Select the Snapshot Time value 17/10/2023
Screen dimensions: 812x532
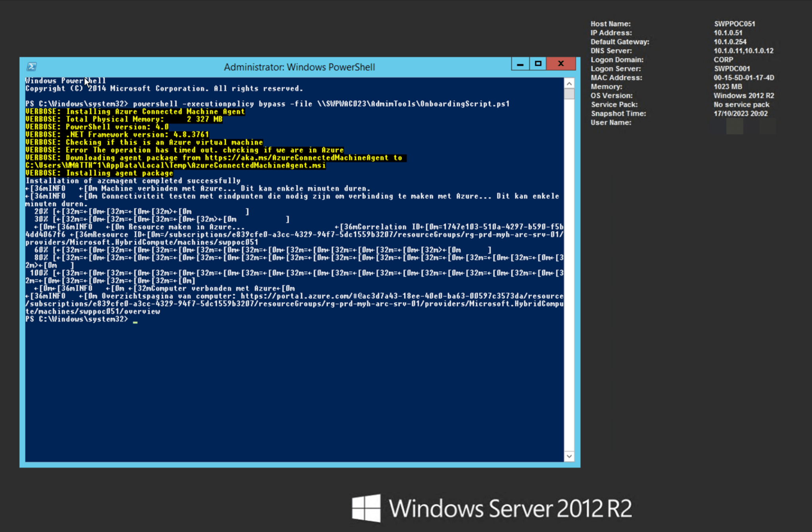[x=740, y=113]
